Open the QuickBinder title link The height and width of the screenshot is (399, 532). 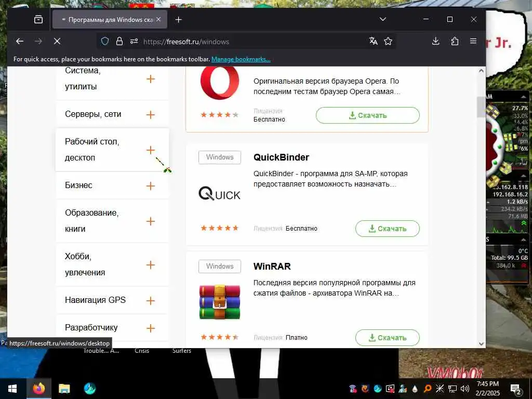(x=281, y=157)
